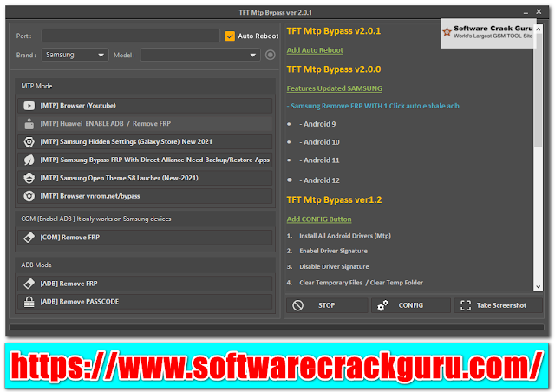Click the Samsung Hidden Settings gear icon
Viewport: 555px width, 392px height.
click(x=29, y=141)
